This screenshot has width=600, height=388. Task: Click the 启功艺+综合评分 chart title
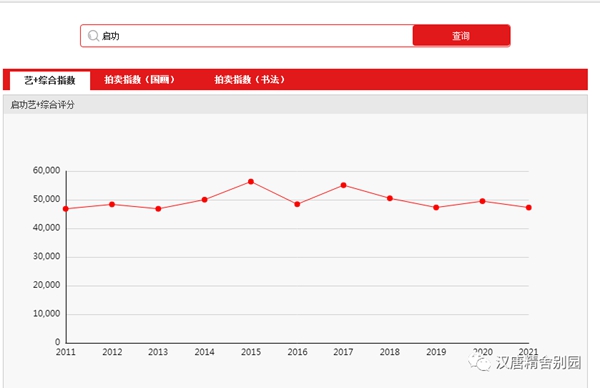[x=42, y=104]
